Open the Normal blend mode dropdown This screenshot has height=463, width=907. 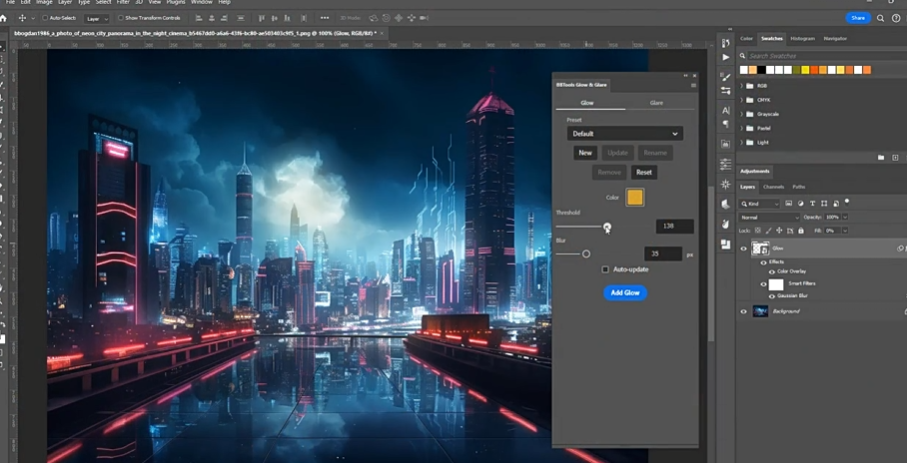(x=768, y=217)
